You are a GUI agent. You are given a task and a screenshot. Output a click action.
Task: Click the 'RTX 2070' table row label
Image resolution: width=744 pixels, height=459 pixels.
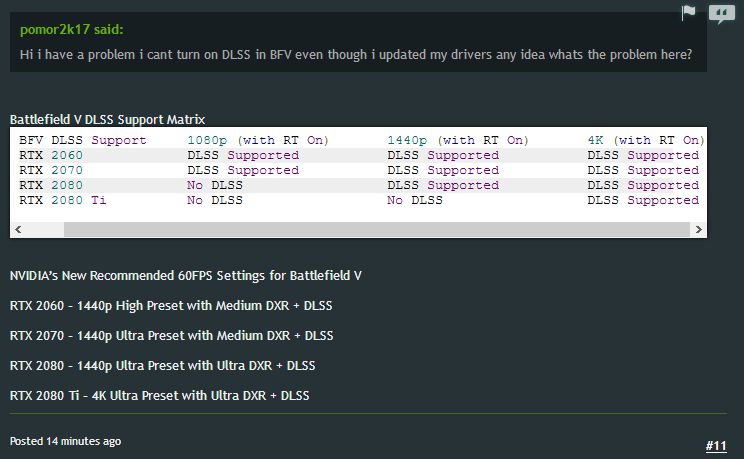51,170
